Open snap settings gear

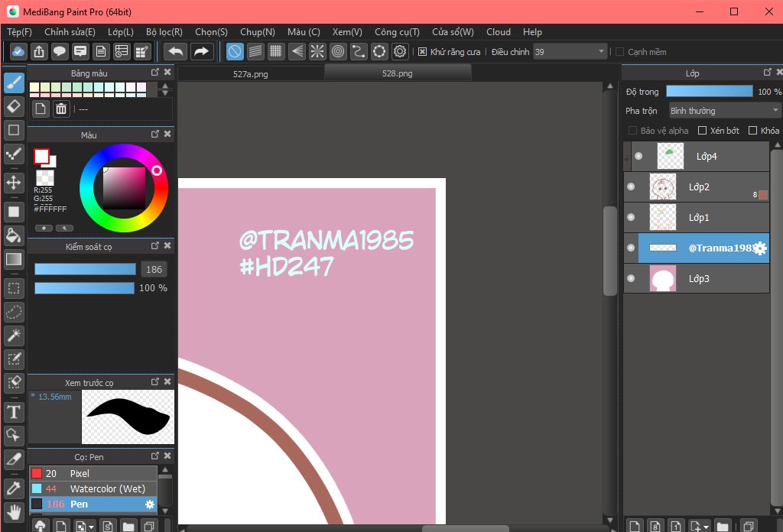coord(400,51)
